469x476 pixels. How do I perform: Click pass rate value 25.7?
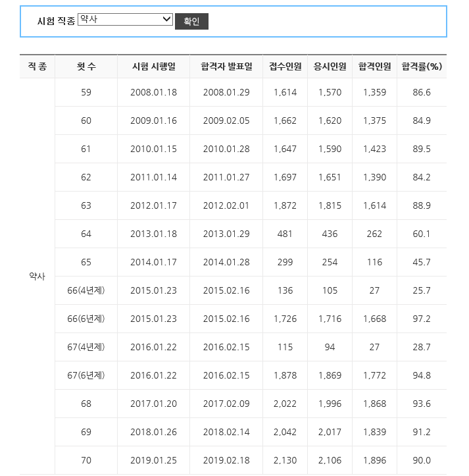(x=422, y=290)
